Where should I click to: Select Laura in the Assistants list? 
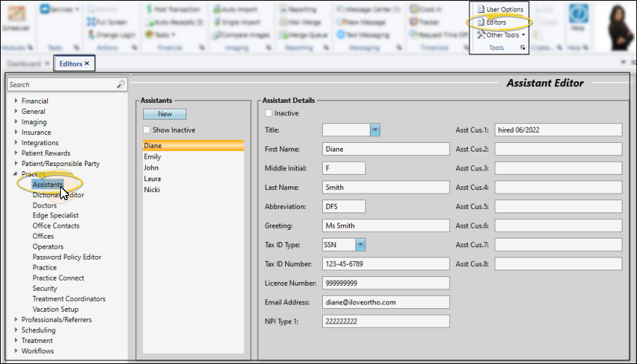tap(194, 178)
